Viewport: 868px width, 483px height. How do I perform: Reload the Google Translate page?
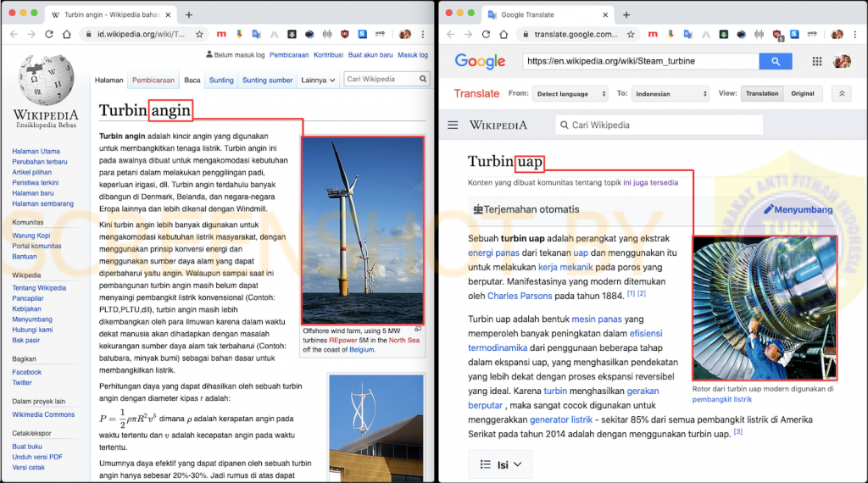point(486,34)
